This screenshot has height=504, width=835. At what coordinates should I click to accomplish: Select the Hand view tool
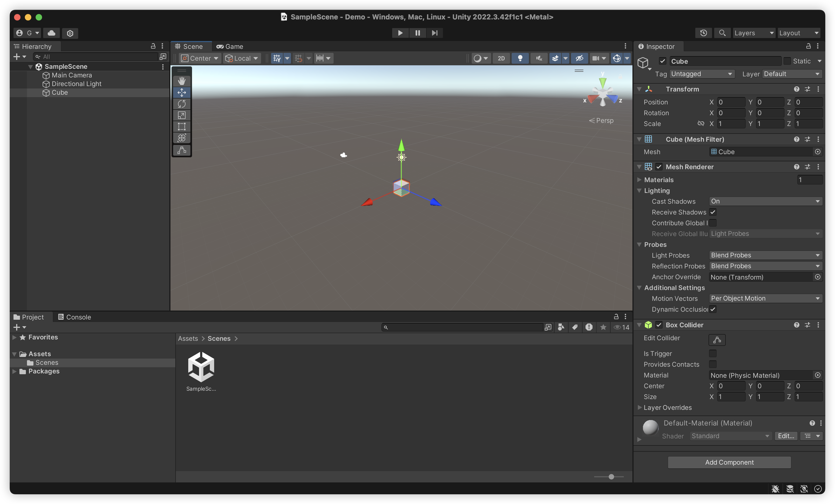pos(182,81)
